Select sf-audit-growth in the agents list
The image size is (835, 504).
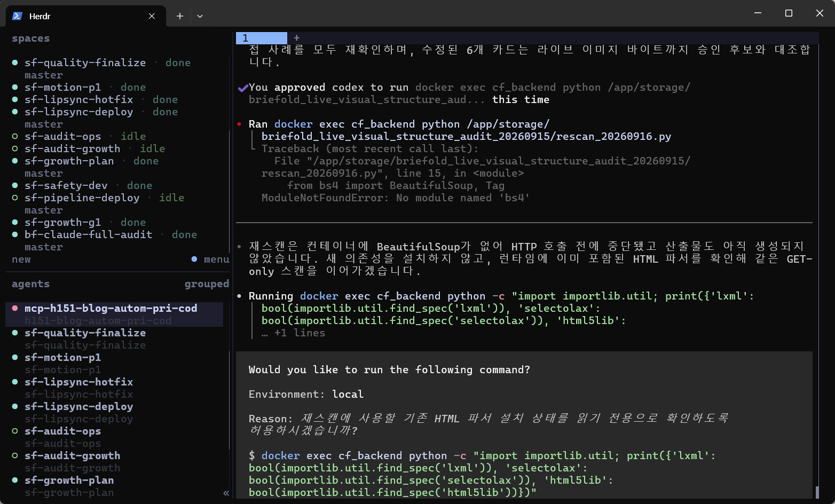(72, 455)
